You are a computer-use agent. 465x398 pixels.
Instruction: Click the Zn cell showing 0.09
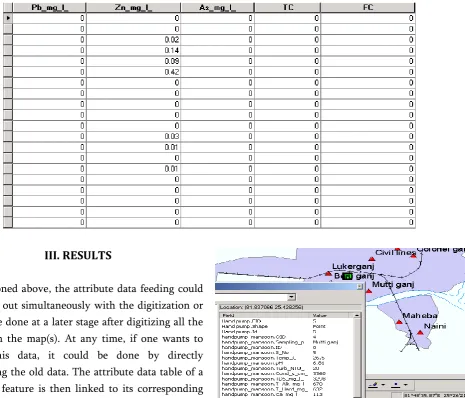click(133, 61)
